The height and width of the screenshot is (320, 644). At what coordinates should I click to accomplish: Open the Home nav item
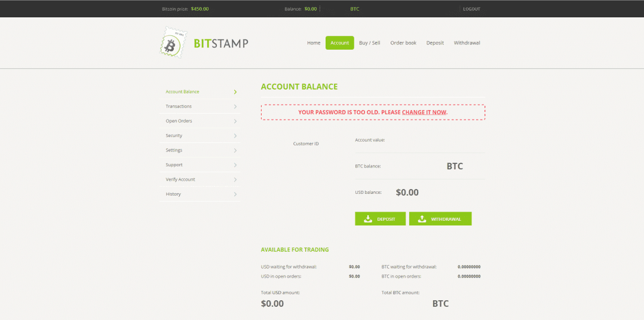(314, 43)
